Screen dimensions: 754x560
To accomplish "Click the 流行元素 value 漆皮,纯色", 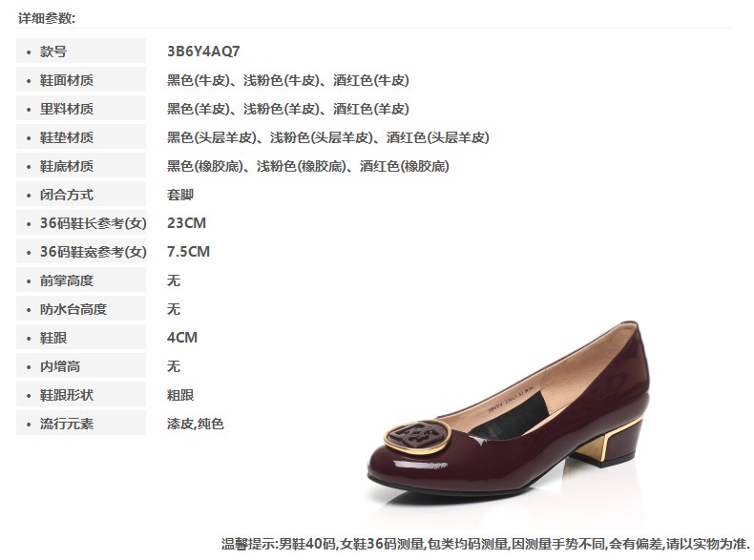I will 196,424.
